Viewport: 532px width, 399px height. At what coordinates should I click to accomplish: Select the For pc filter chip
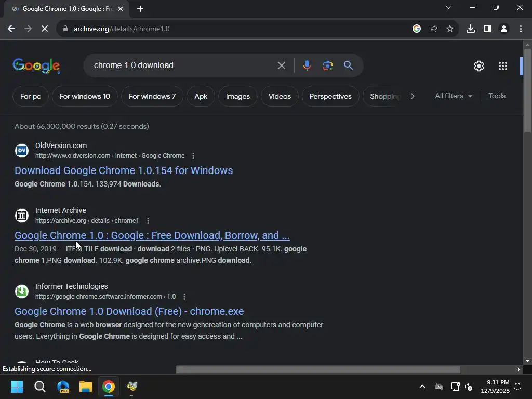pyautogui.click(x=31, y=96)
